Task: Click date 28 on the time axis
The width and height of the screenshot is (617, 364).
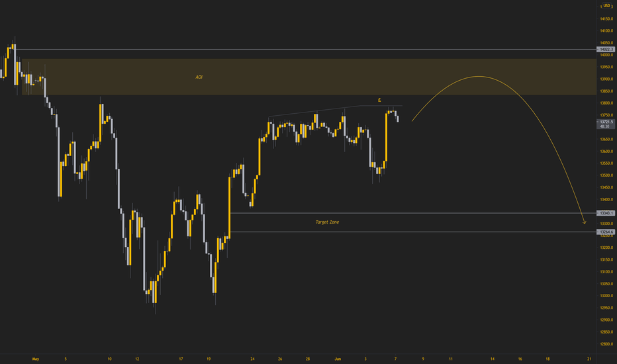Action: tap(308, 359)
